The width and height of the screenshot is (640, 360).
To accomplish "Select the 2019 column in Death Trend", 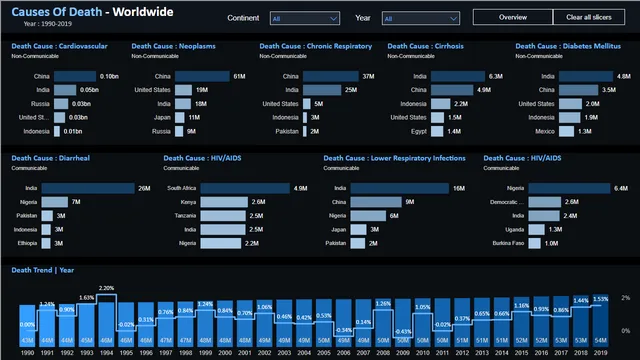I will tap(600, 320).
